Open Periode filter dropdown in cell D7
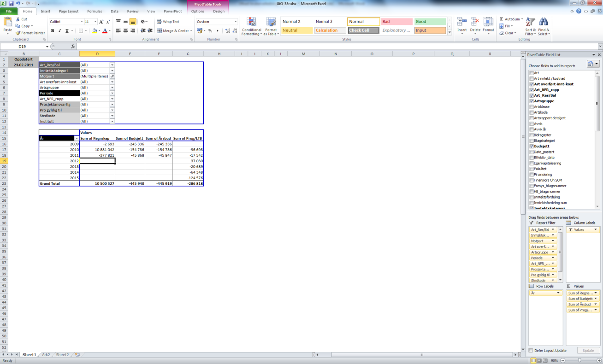The image size is (603, 364). pyautogui.click(x=112, y=93)
